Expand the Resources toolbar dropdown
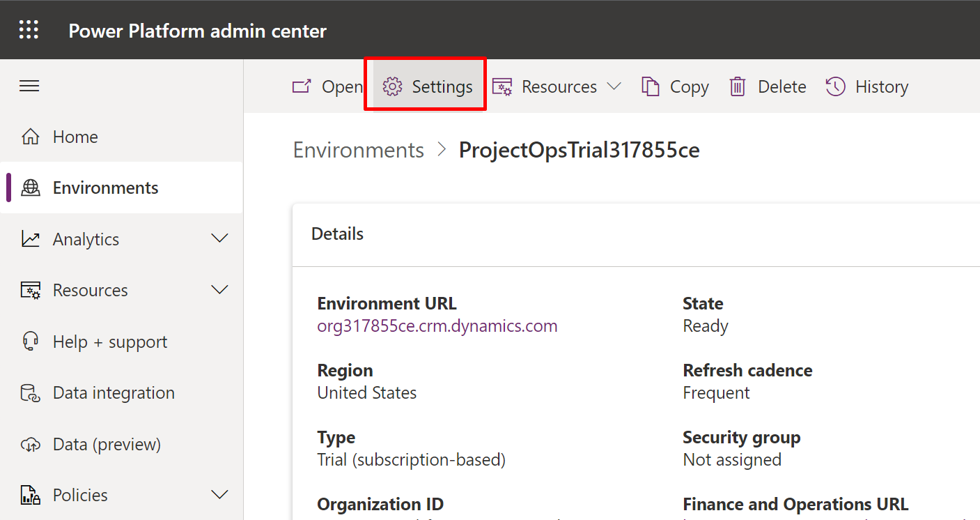980x520 pixels. coord(616,86)
